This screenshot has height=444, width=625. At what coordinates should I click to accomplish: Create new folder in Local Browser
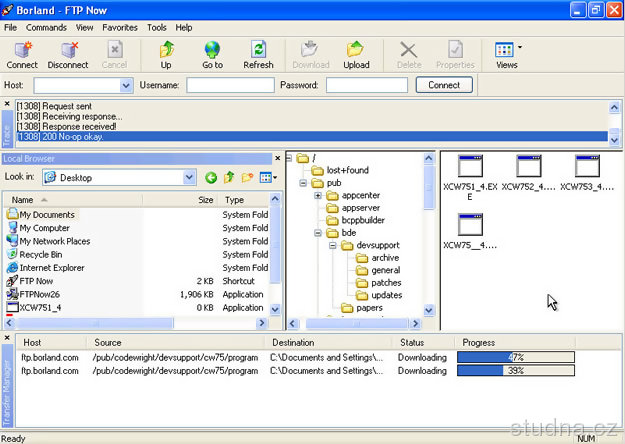coord(247,178)
